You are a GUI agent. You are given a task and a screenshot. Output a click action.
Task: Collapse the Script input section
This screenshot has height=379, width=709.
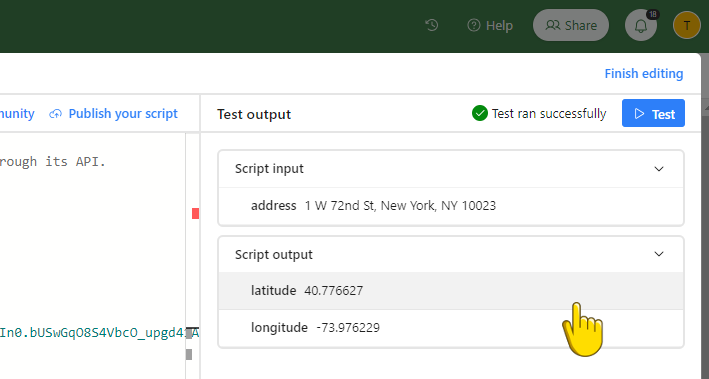pyautogui.click(x=659, y=169)
